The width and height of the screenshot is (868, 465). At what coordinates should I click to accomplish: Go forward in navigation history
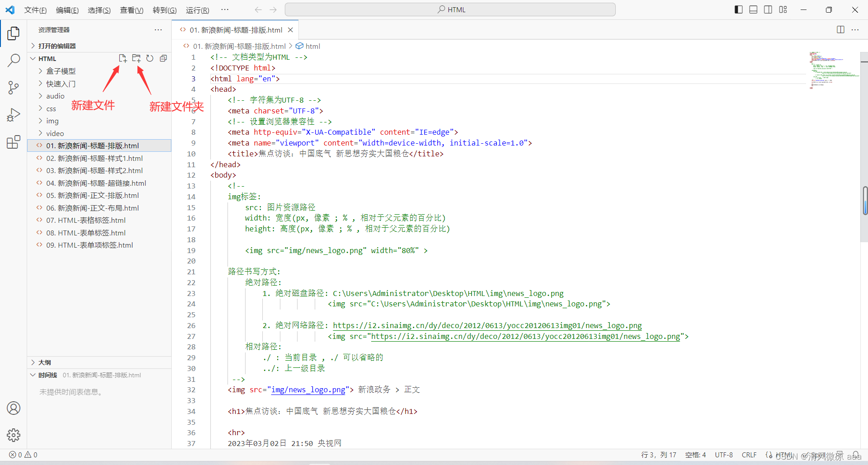tap(273, 9)
